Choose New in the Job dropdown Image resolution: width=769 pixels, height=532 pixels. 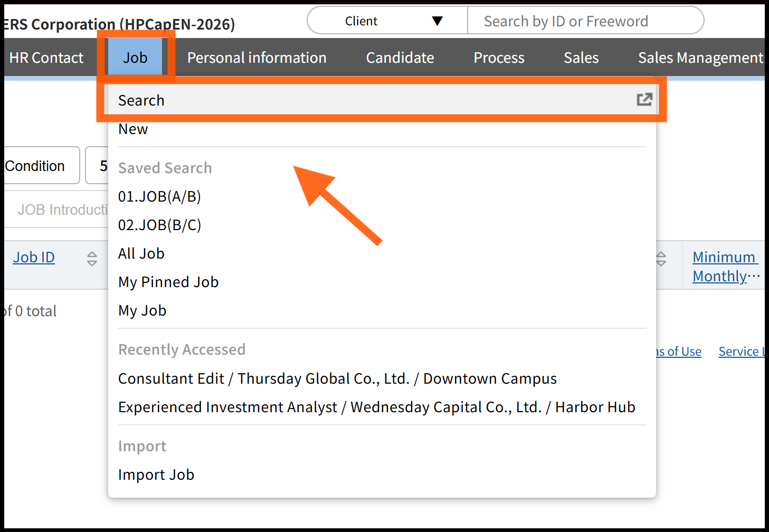point(133,129)
